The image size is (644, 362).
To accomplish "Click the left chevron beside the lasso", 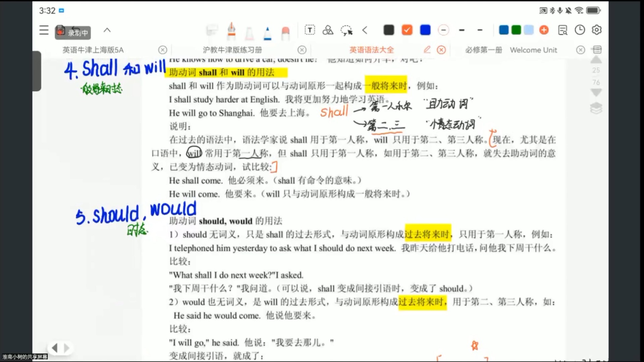I will pyautogui.click(x=365, y=30).
